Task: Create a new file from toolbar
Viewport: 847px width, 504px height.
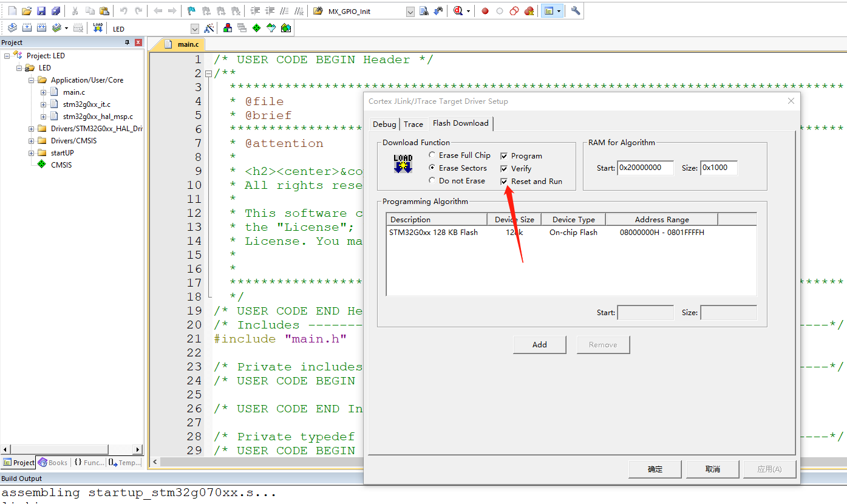Action: pyautogui.click(x=12, y=11)
